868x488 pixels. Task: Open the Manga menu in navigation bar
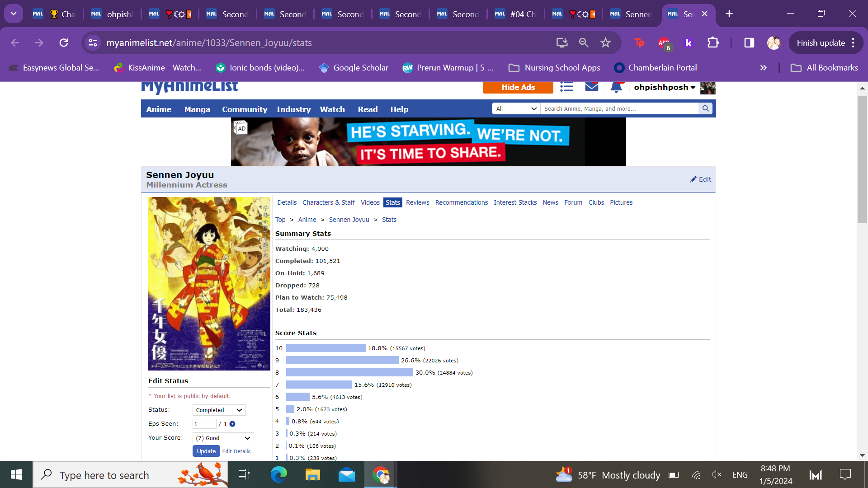(197, 109)
